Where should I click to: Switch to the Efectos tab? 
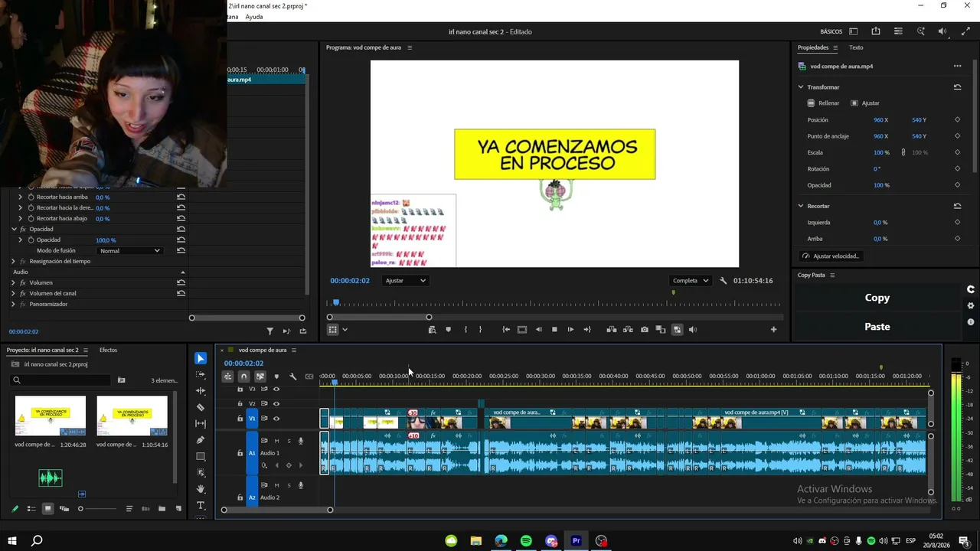point(108,350)
